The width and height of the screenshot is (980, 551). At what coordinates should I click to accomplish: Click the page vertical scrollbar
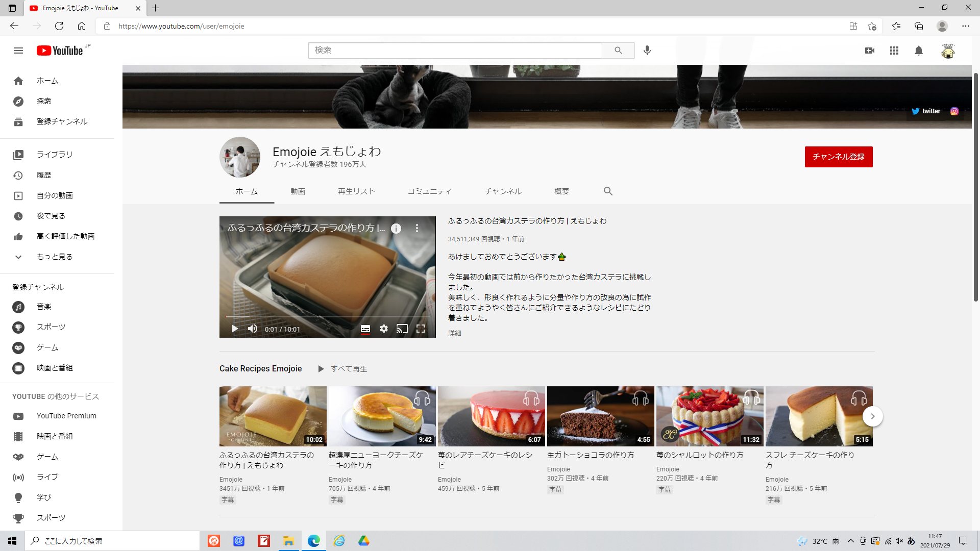975,186
